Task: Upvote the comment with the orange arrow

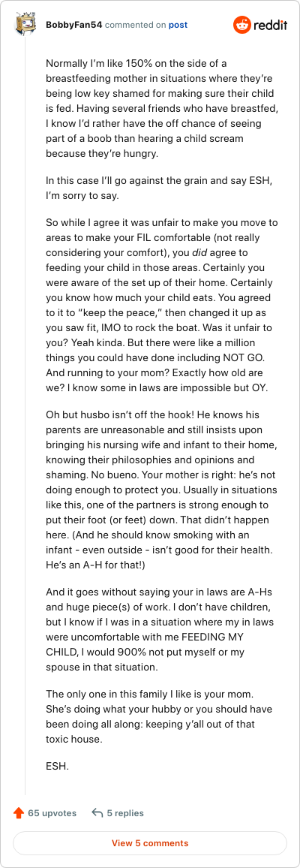Action: [x=19, y=813]
